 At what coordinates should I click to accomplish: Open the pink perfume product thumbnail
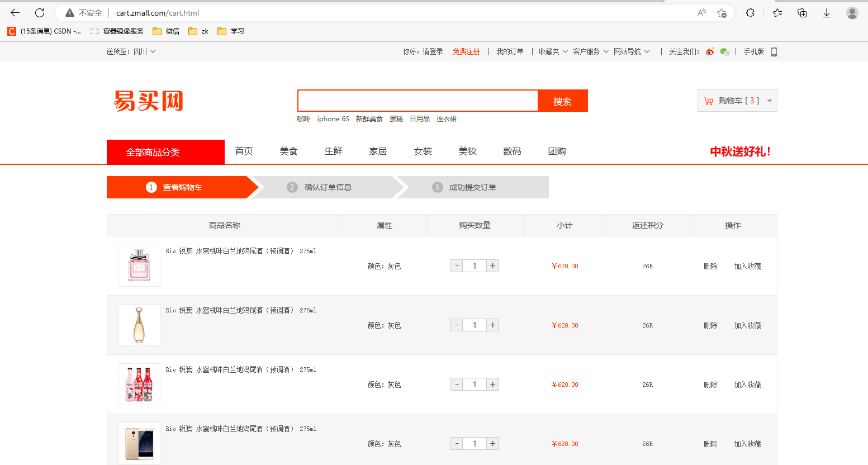[x=139, y=265]
